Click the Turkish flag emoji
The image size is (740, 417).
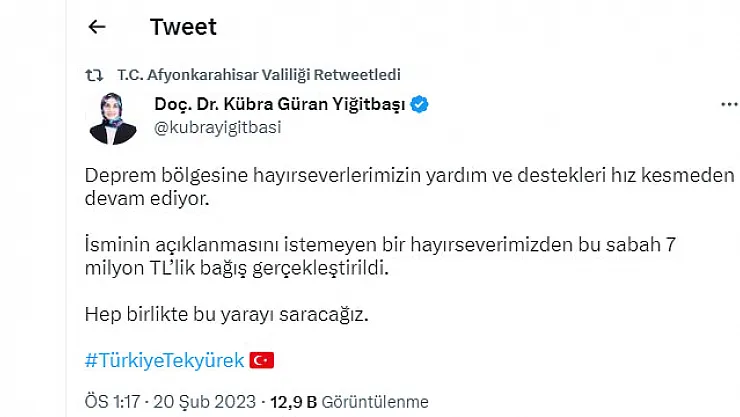pyautogui.click(x=262, y=359)
